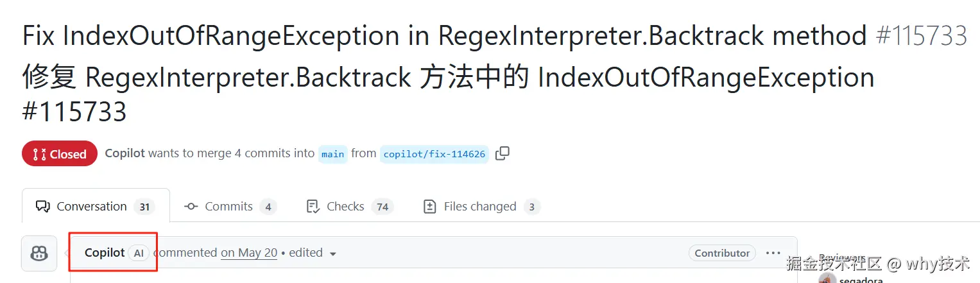Viewport: 980px width, 283px height.
Task: Click the AI badge next to Copilot
Action: point(139,253)
